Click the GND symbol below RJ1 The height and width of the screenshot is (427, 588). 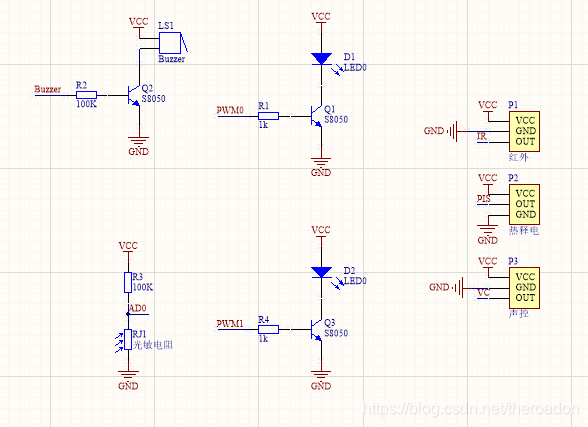(x=128, y=381)
